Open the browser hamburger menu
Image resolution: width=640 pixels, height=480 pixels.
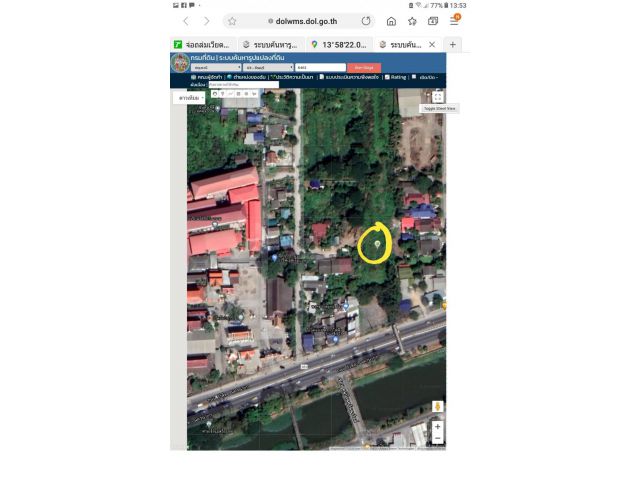pos(454,20)
